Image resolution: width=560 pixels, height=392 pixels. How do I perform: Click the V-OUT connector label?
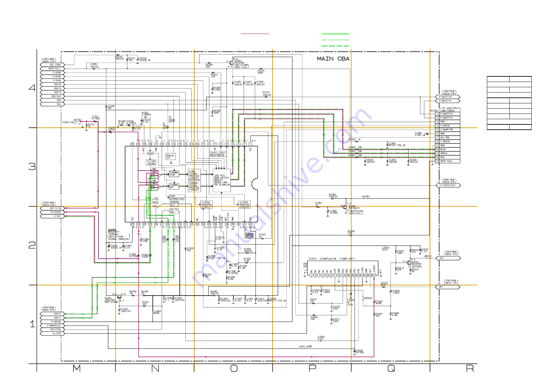coord(53,216)
